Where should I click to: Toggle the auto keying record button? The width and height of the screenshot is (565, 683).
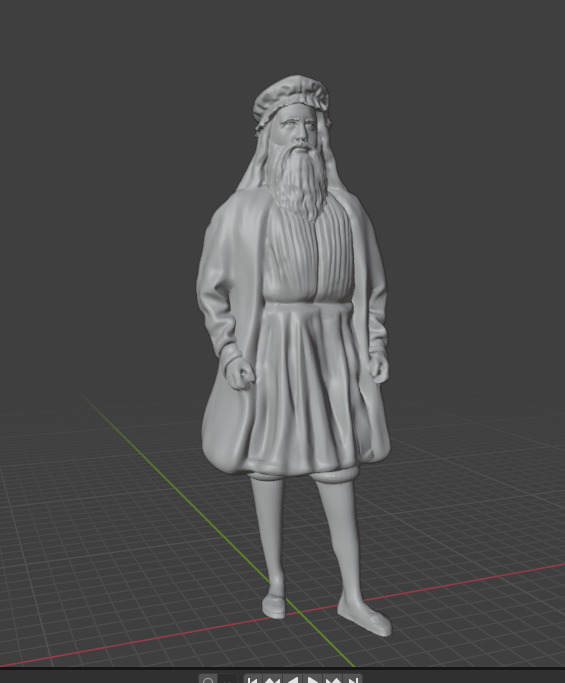[208, 680]
